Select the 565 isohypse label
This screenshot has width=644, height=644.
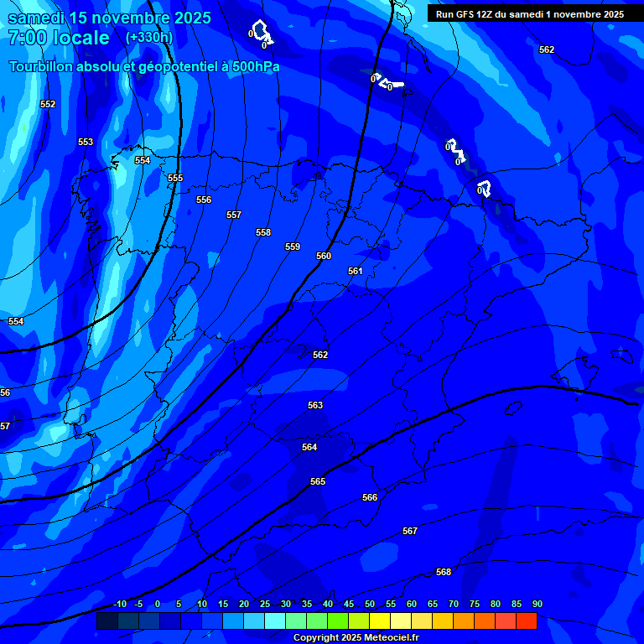318,482
